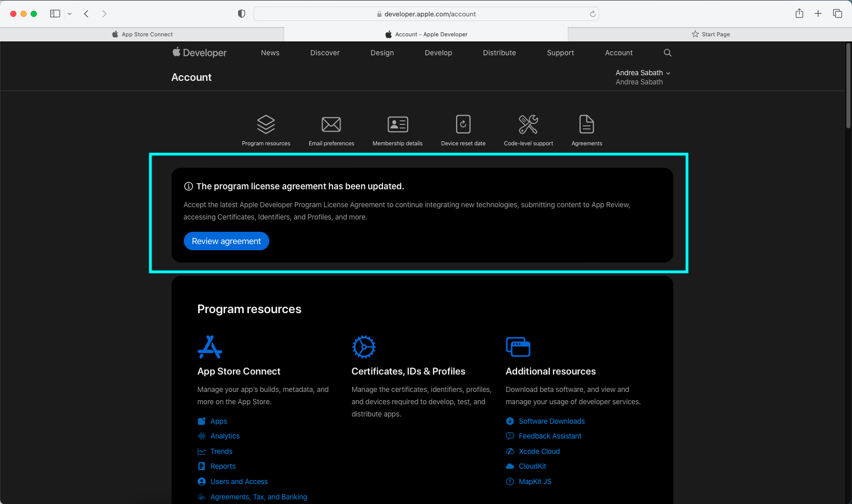Open the CloudKit link
Screen dimensions: 852x504
tap(532, 466)
